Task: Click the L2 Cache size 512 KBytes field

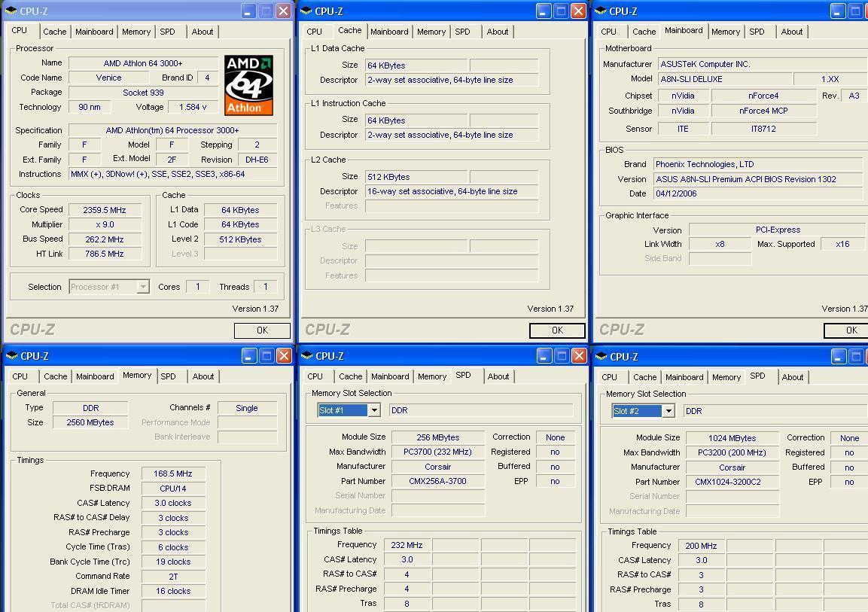Action: point(416,176)
